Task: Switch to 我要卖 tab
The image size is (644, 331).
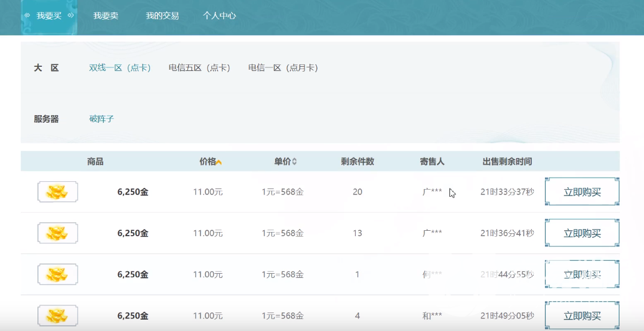Action: [x=106, y=16]
